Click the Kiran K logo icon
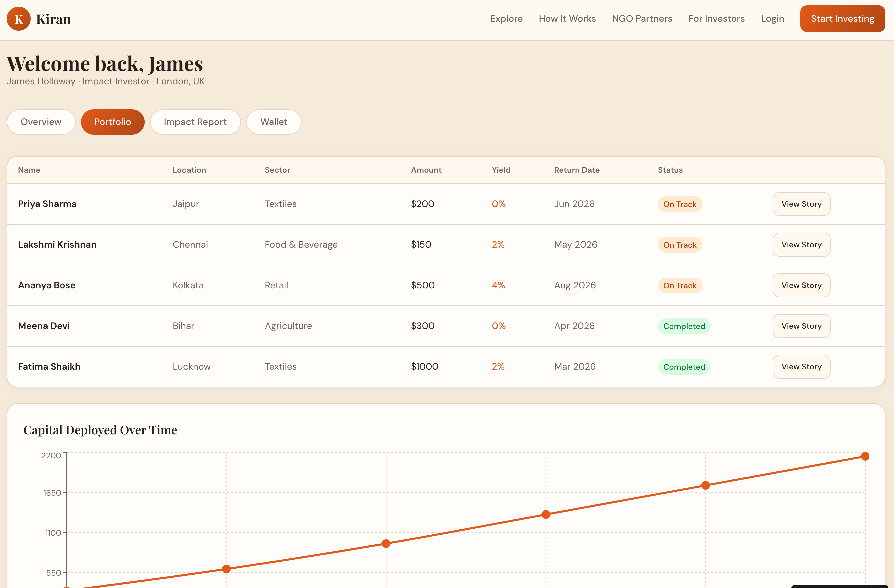894x588 pixels. coord(18,19)
